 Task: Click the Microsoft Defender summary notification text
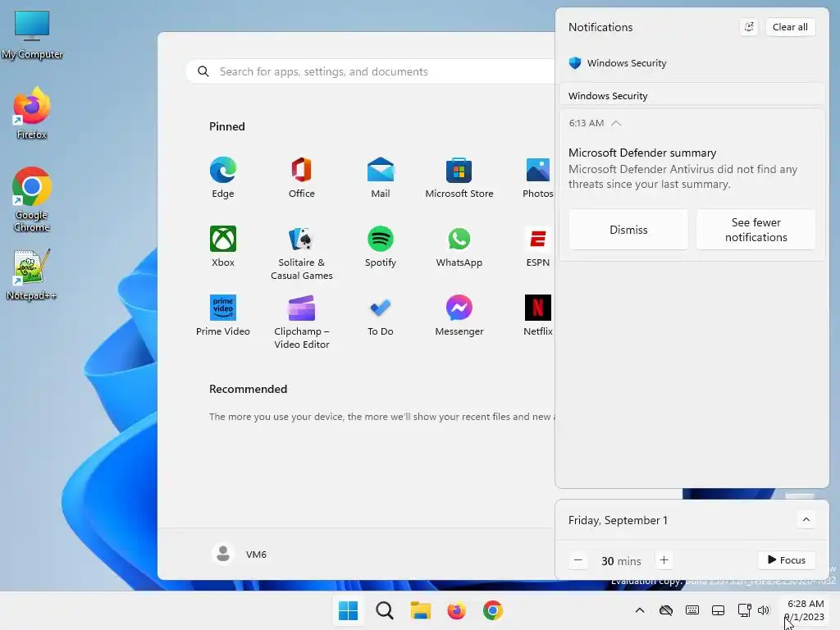pyautogui.click(x=682, y=168)
